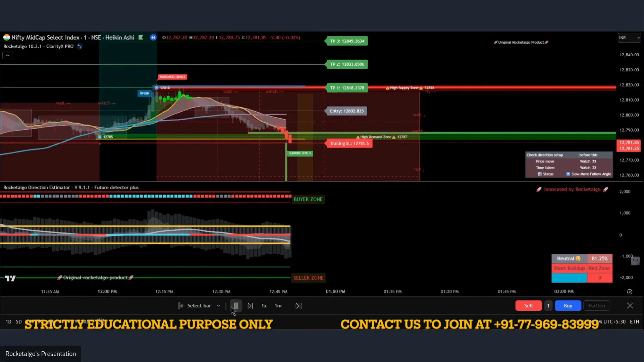Click the 12:45 PM time axis label
This screenshot has width=644, height=362.
point(278,292)
